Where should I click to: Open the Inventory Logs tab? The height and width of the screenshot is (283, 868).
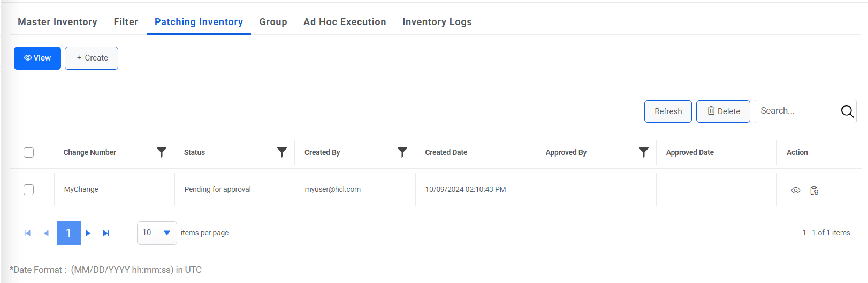[x=437, y=22]
